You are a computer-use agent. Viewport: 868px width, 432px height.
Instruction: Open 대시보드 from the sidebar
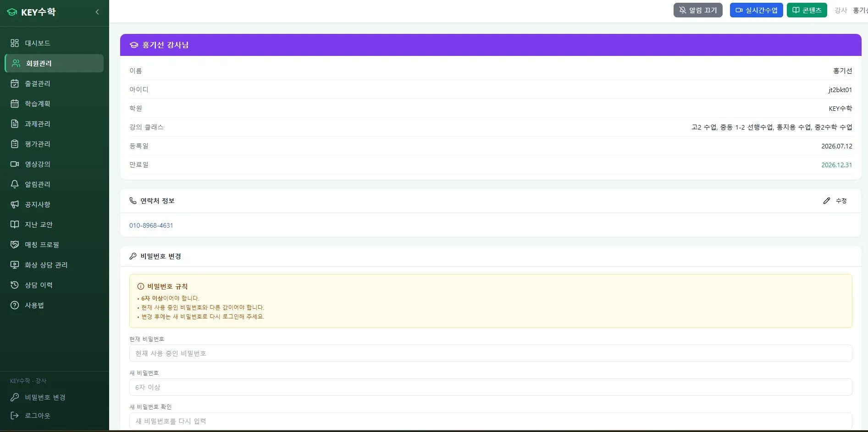coord(54,43)
